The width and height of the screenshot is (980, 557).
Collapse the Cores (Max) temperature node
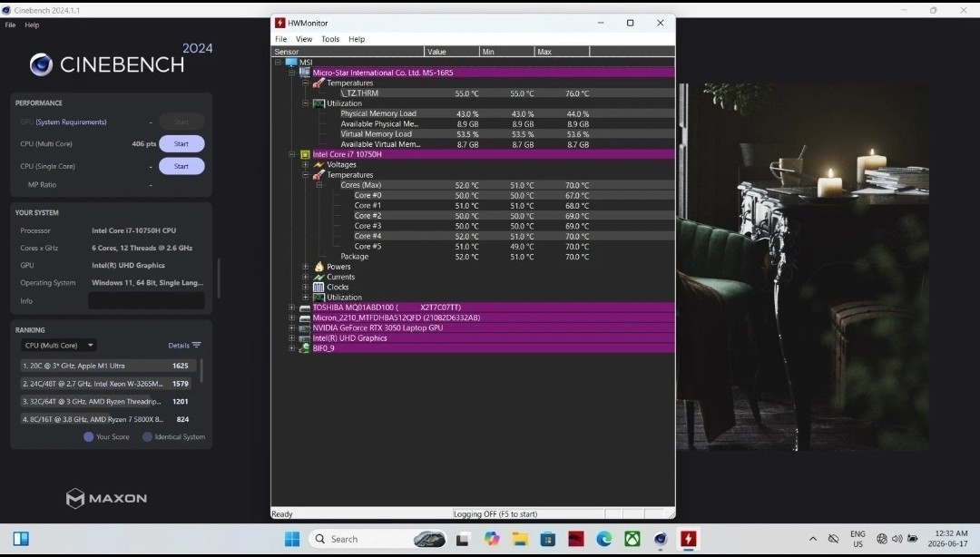pos(318,185)
